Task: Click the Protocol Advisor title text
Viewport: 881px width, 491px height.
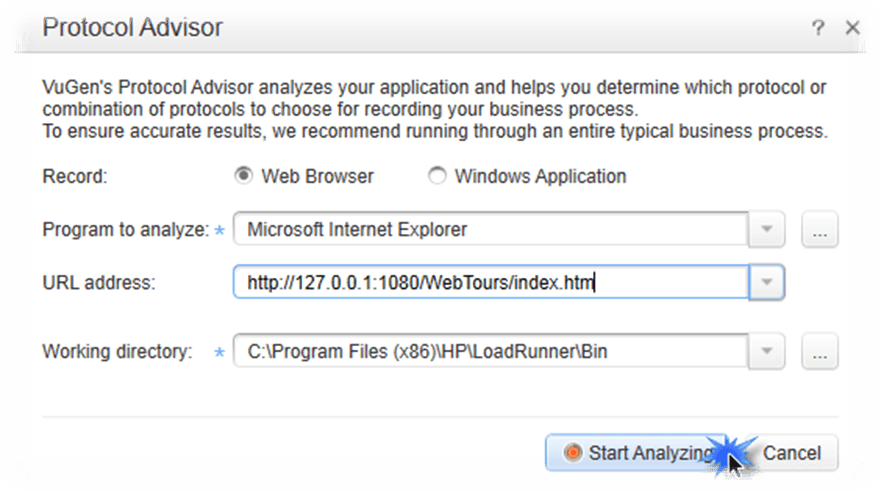Action: pyautogui.click(x=133, y=28)
